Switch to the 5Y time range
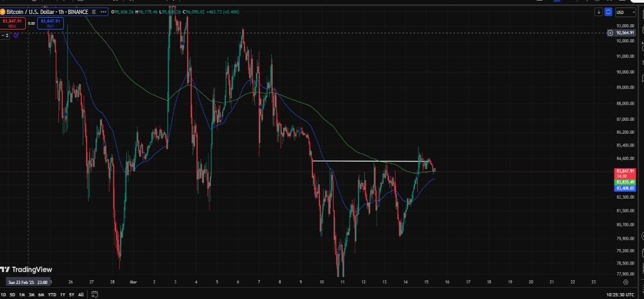This screenshot has width=644, height=299. click(x=71, y=295)
